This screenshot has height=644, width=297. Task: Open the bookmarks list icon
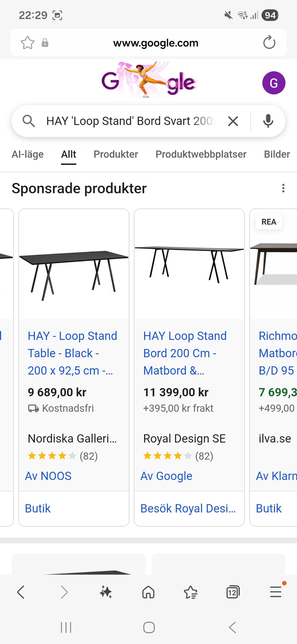click(x=191, y=592)
